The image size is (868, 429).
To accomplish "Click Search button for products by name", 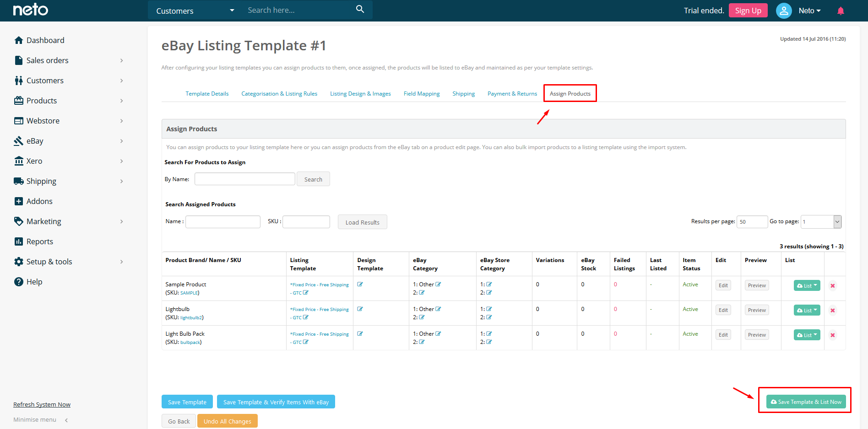I will (313, 179).
